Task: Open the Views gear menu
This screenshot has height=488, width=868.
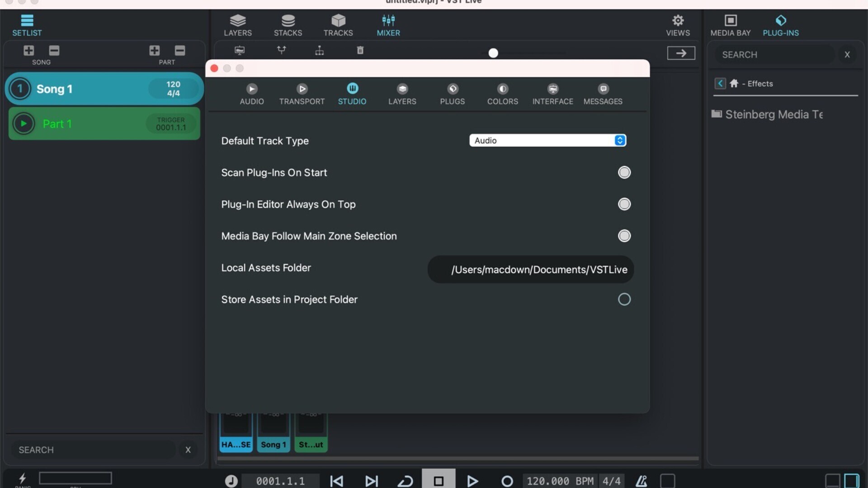Action: tap(678, 25)
